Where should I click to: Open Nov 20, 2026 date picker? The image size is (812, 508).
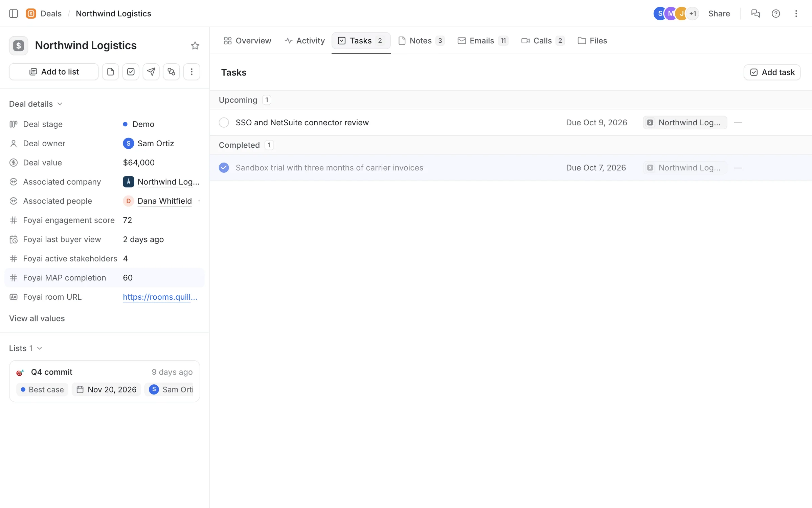pos(107,389)
